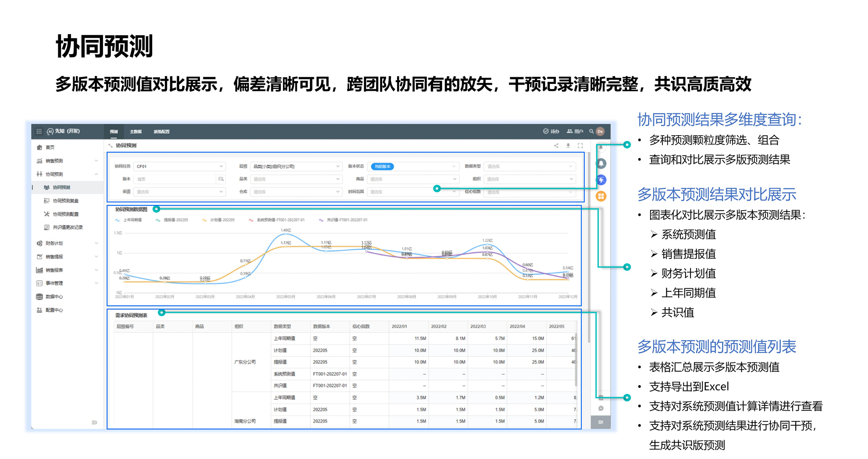Screen dimensions: 868x459
Task: Toggle 计划值-202205 legend series
Action: (x=218, y=220)
